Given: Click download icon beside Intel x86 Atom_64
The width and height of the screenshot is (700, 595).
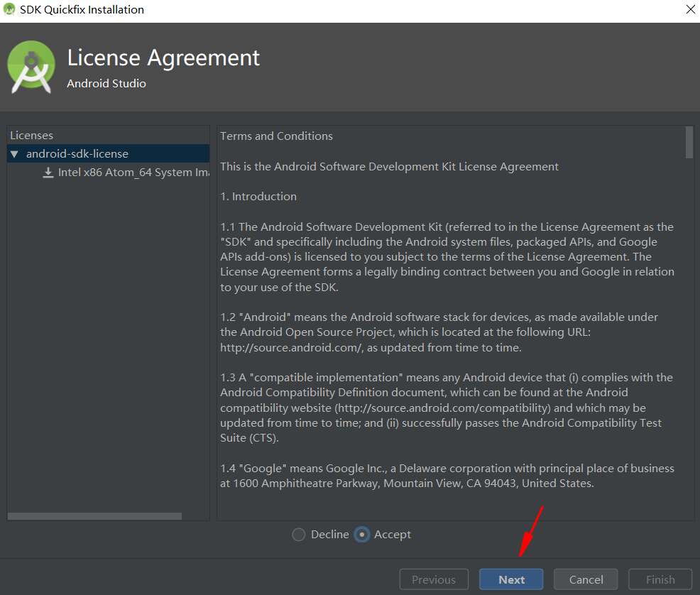Looking at the screenshot, I should [x=48, y=173].
